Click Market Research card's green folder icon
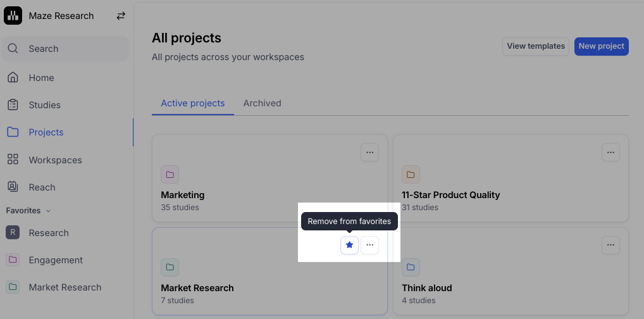644x319 pixels. (170, 267)
